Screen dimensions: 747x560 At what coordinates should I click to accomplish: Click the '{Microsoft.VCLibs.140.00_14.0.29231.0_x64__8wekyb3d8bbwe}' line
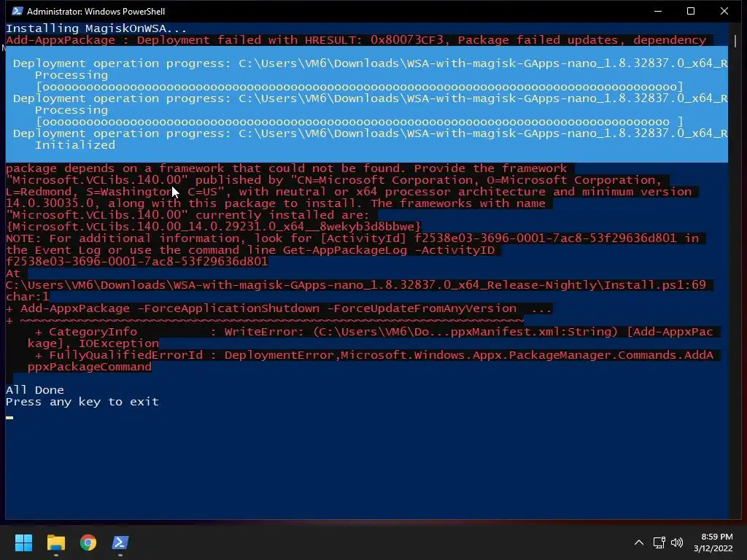pyautogui.click(x=214, y=227)
